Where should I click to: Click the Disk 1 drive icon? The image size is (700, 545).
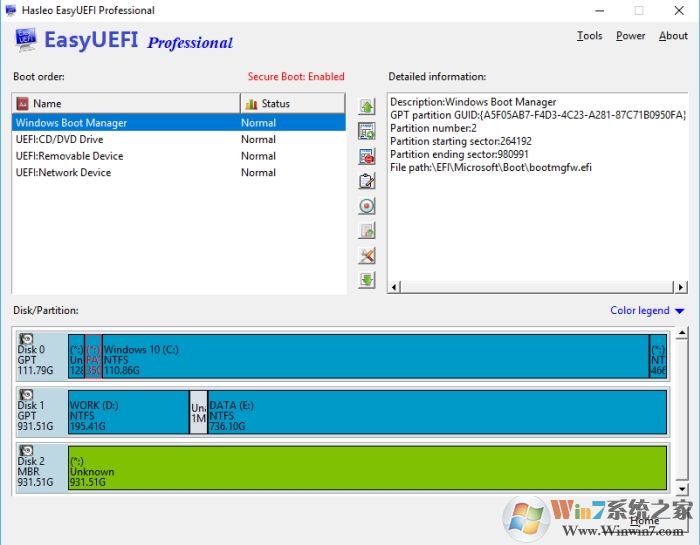coord(26,395)
